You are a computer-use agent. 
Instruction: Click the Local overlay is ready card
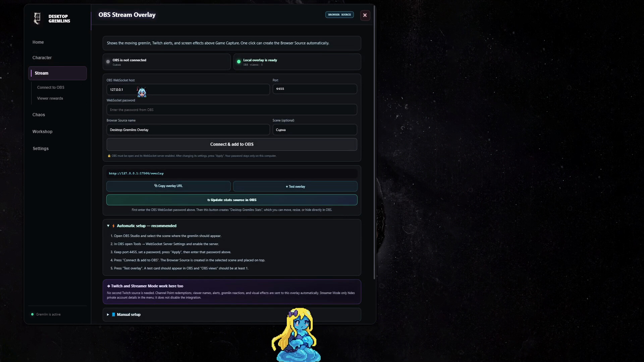(297, 62)
